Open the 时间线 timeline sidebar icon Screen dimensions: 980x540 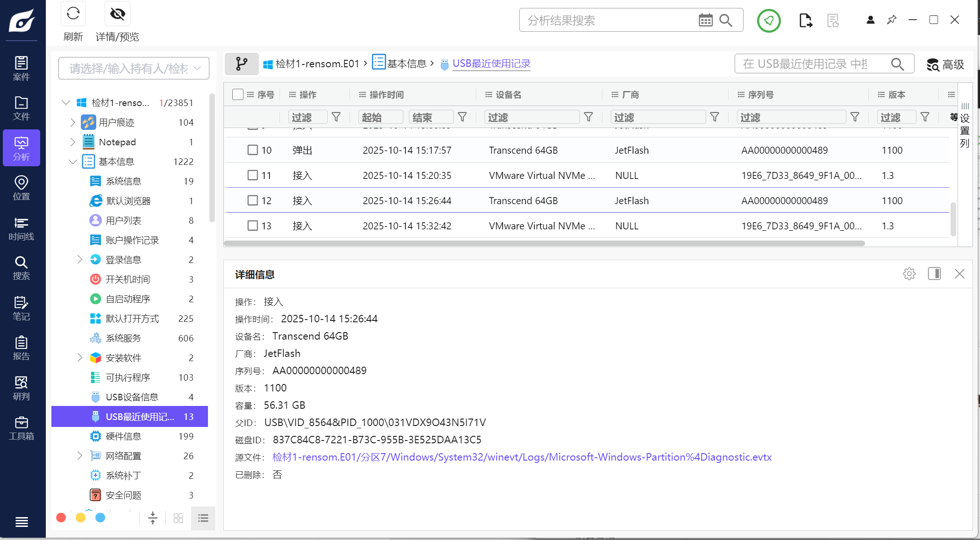coord(21,228)
